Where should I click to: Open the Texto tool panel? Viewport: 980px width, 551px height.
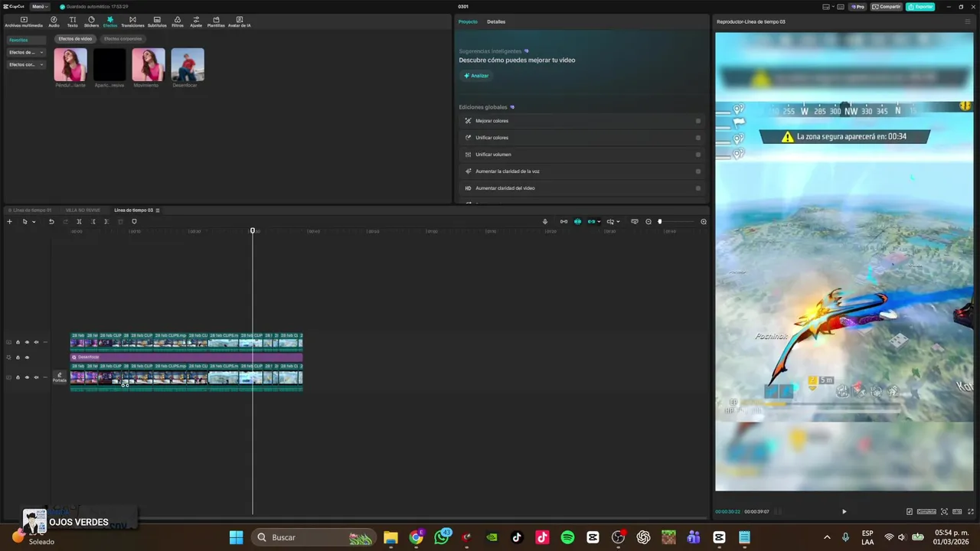click(x=72, y=21)
